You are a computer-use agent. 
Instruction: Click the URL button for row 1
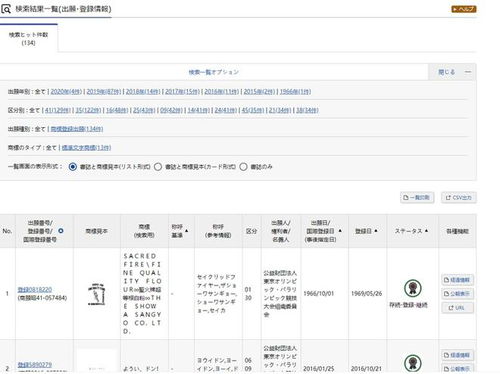tap(457, 308)
